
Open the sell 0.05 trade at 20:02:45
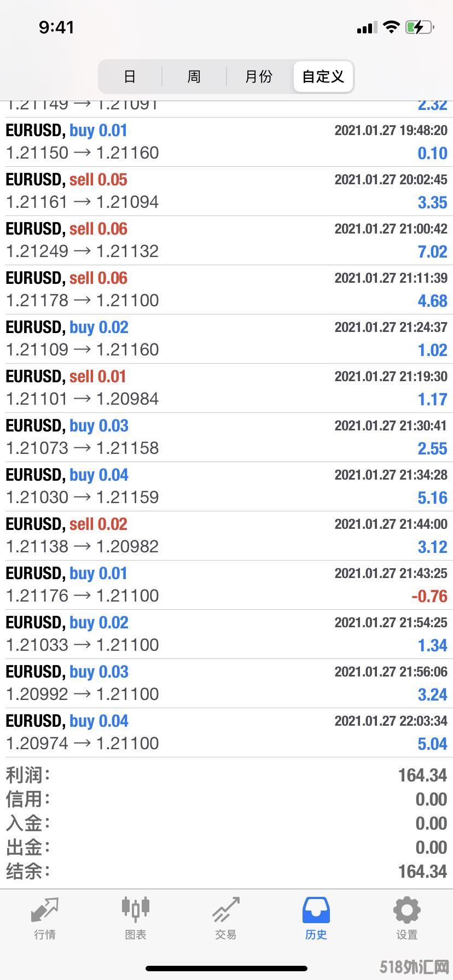(226, 191)
